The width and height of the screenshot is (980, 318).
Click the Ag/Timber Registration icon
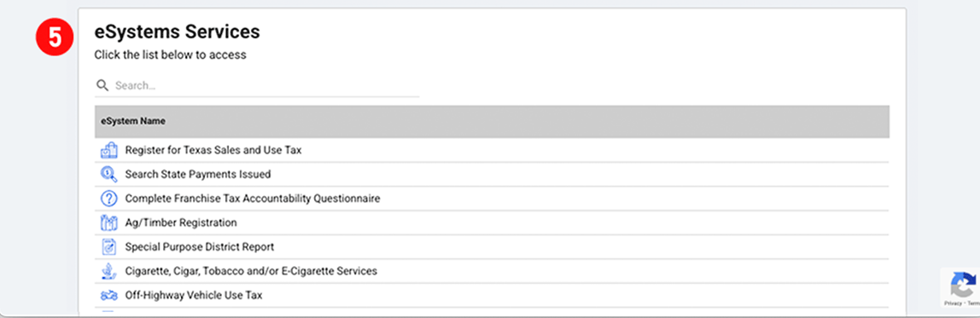pyautogui.click(x=108, y=223)
